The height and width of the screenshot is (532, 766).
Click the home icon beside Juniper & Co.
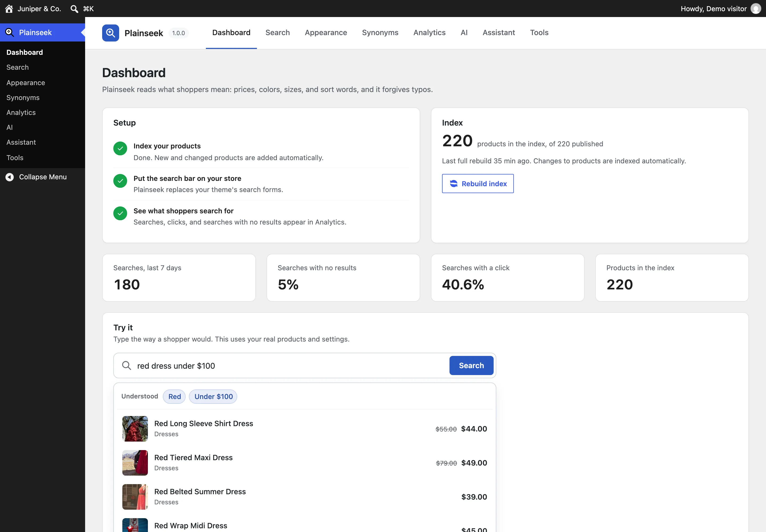point(9,9)
